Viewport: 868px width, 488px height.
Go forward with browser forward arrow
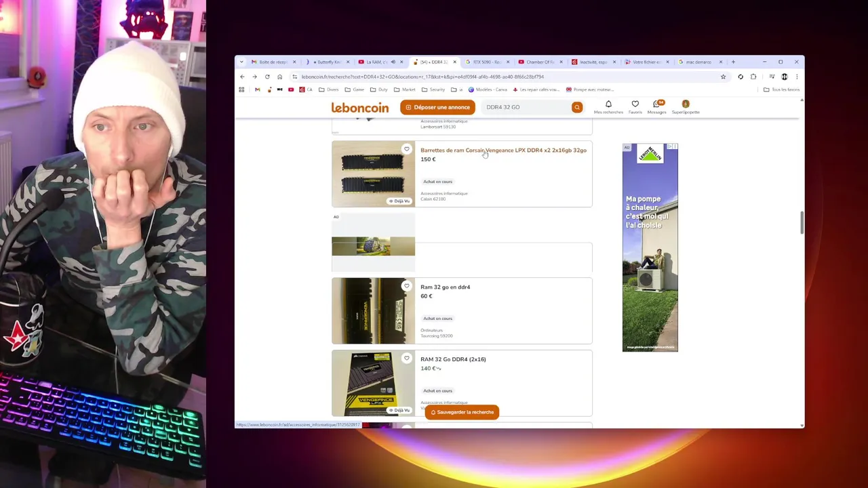tap(255, 77)
